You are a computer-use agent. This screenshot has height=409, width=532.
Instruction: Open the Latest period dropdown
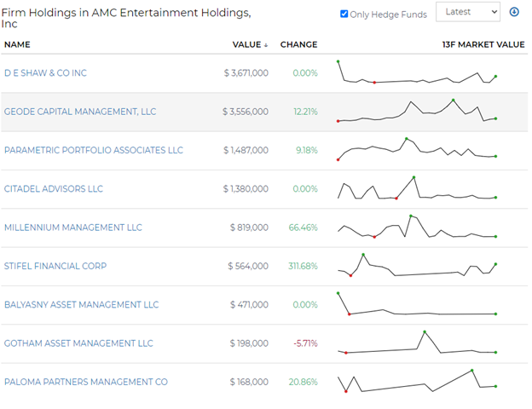[467, 12]
